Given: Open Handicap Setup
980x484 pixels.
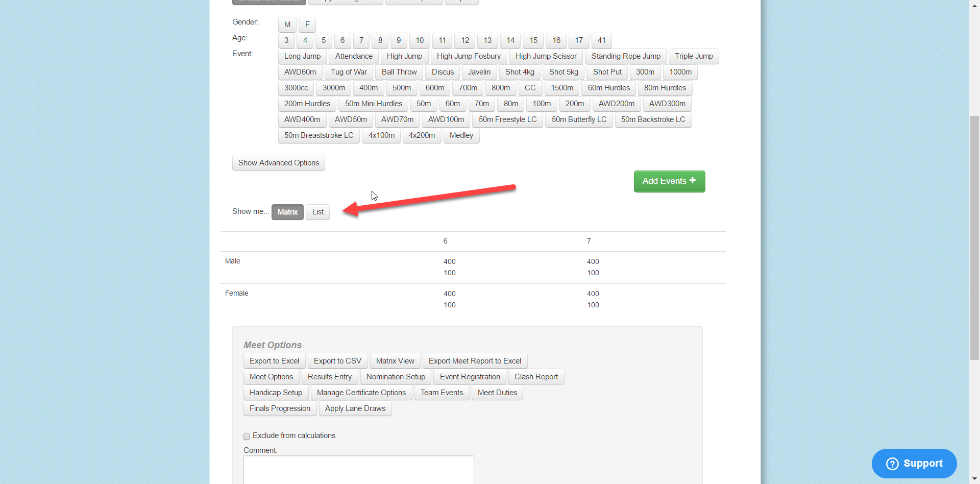Looking at the screenshot, I should 276,393.
